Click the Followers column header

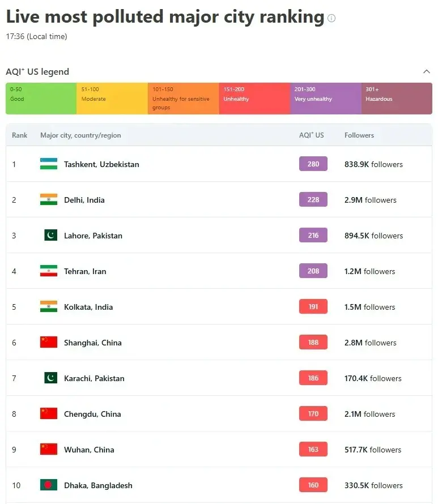[359, 135]
